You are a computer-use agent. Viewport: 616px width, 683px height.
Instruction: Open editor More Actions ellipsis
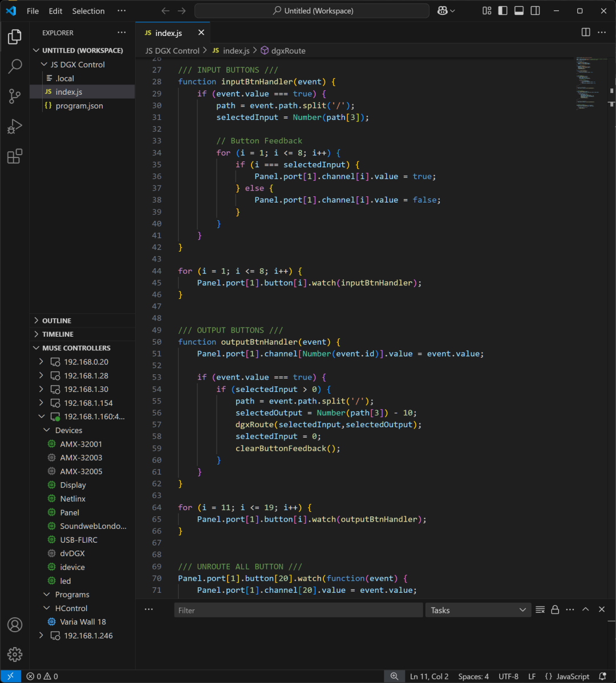tap(602, 32)
